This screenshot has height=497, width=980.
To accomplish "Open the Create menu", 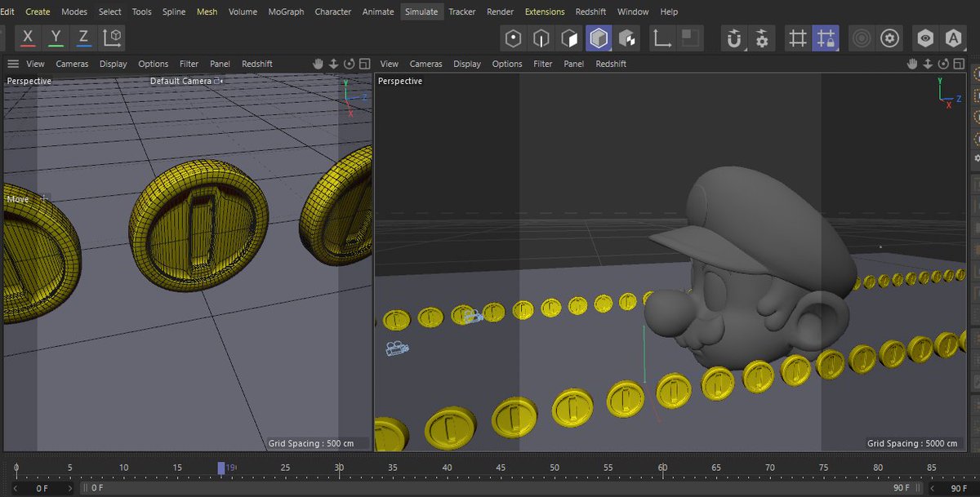I will (38, 11).
